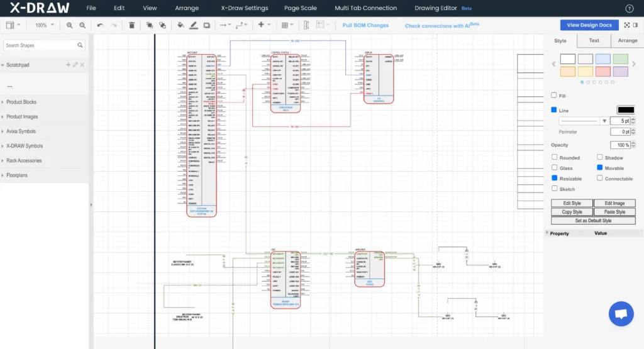
Task: Select the light blue style swatch
Action: 602,58
